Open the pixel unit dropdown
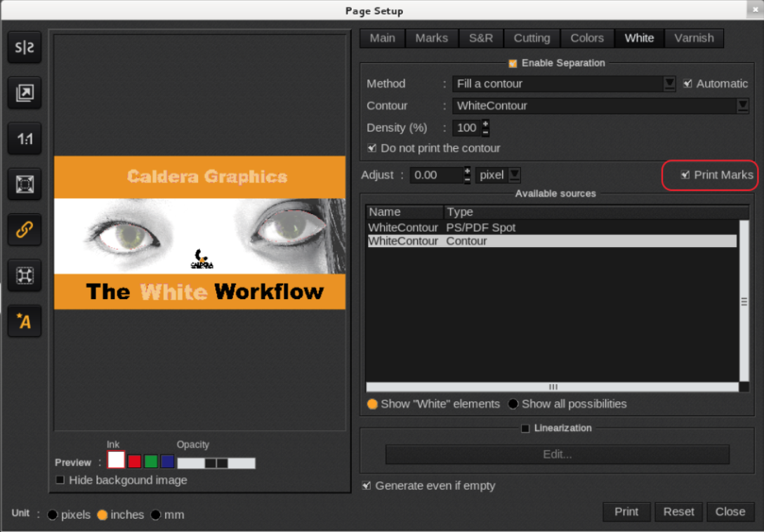This screenshot has height=532, width=764. [x=514, y=175]
